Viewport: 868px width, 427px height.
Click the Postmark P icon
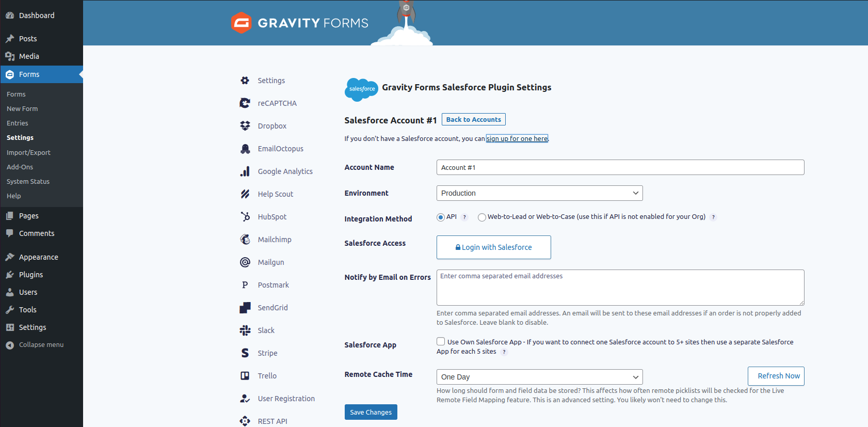click(x=245, y=285)
